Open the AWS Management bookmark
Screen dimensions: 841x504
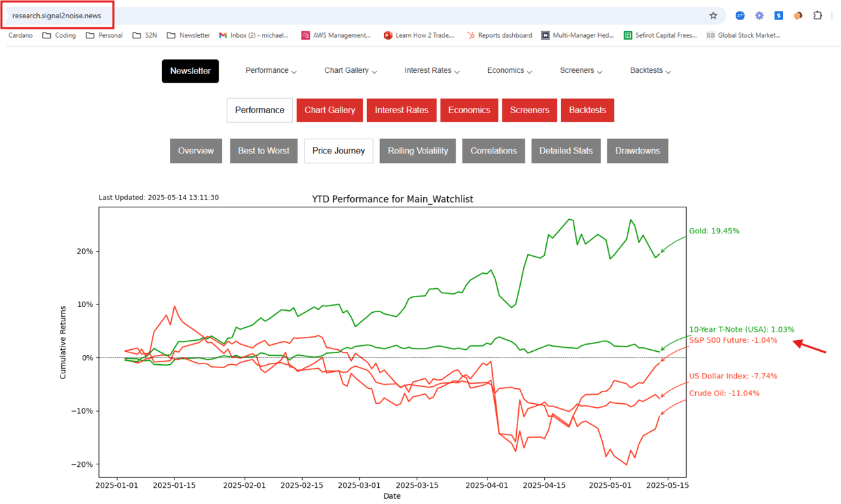[336, 35]
